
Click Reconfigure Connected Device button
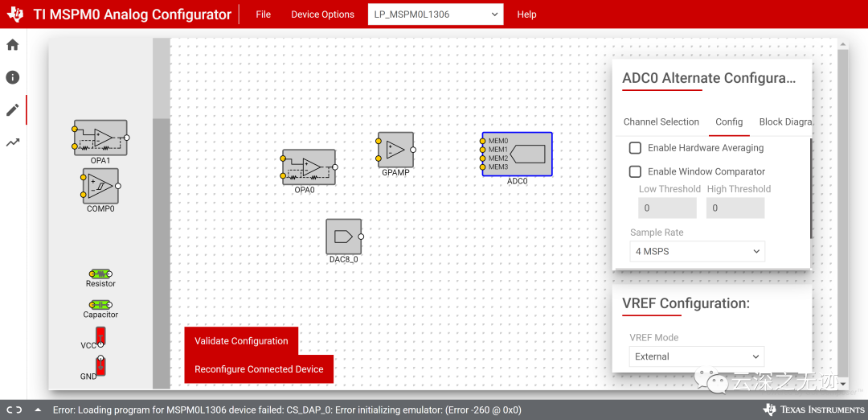[259, 369]
